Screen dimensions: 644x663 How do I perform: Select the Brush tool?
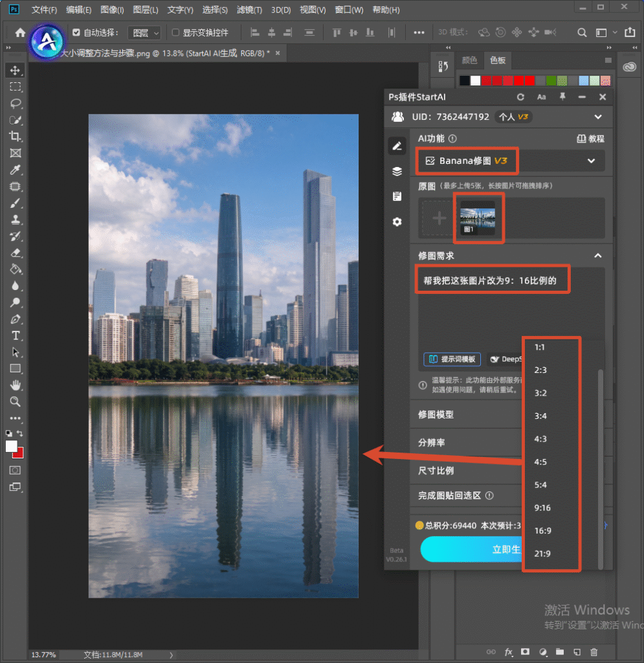pos(16,203)
